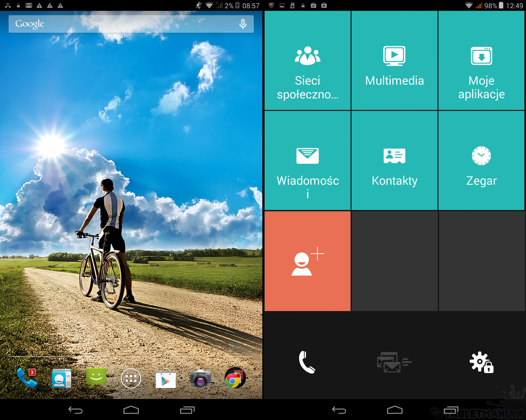The height and width of the screenshot is (420, 526).
Task: Open the Phone dialer with missed calls badge
Action: click(x=27, y=378)
